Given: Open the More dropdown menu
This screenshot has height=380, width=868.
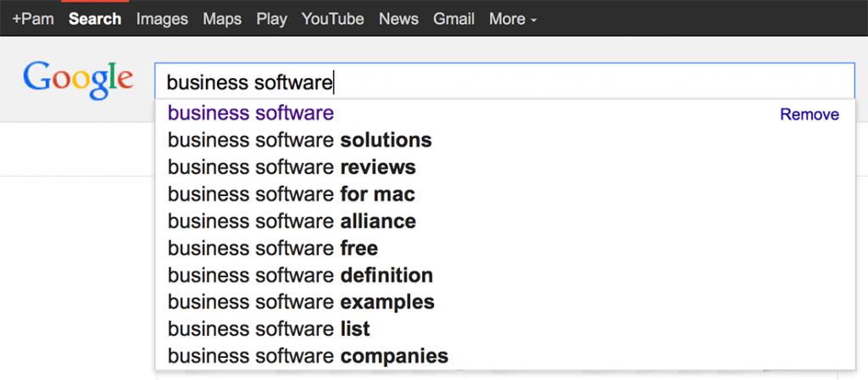Looking at the screenshot, I should click(513, 19).
